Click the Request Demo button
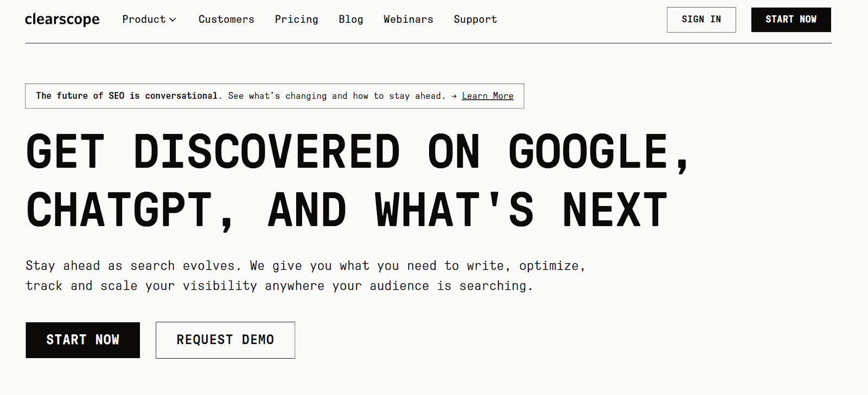The width and height of the screenshot is (868, 395). (225, 340)
